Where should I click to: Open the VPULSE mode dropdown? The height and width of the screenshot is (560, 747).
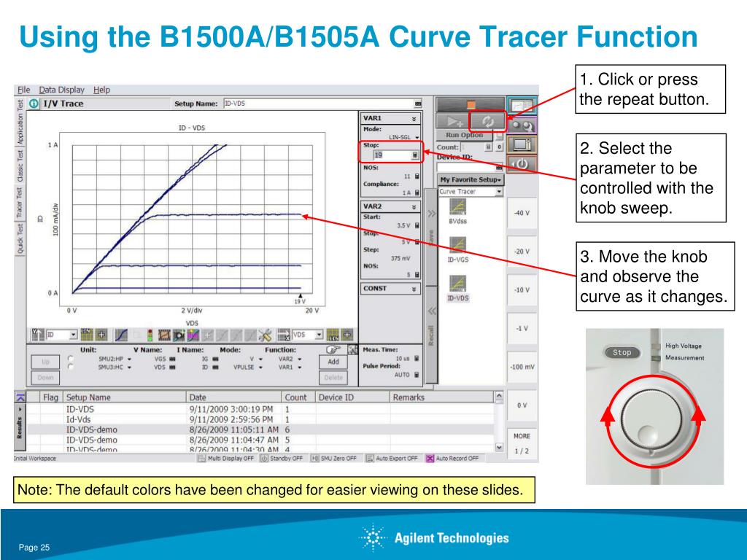[260, 367]
